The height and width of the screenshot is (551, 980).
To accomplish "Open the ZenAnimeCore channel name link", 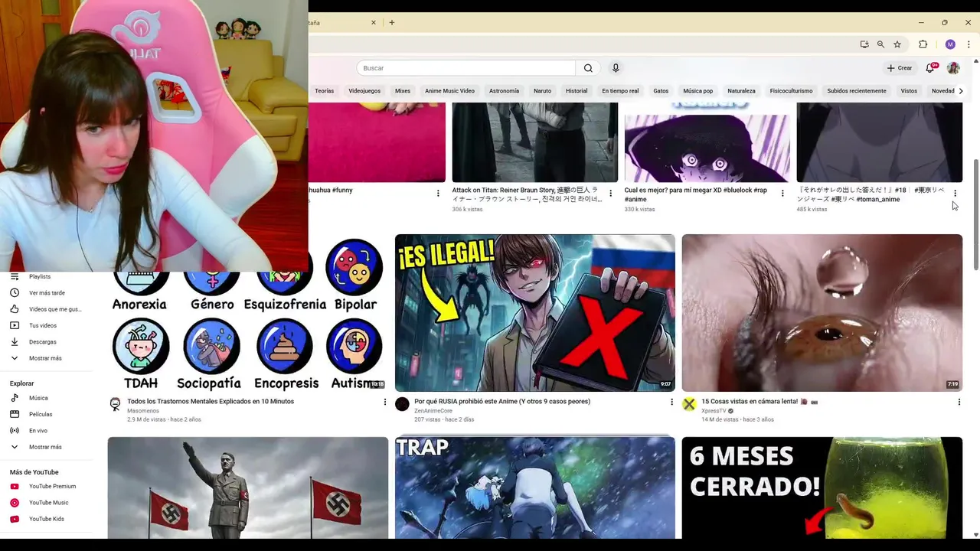I will [433, 411].
